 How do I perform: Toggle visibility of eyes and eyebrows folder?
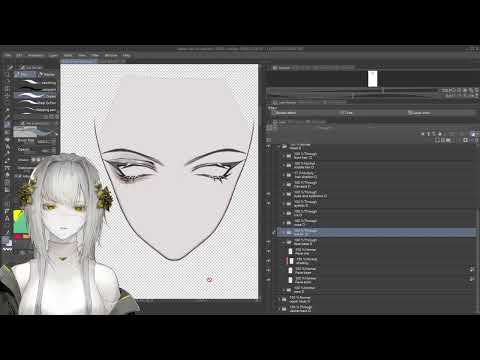point(269,194)
